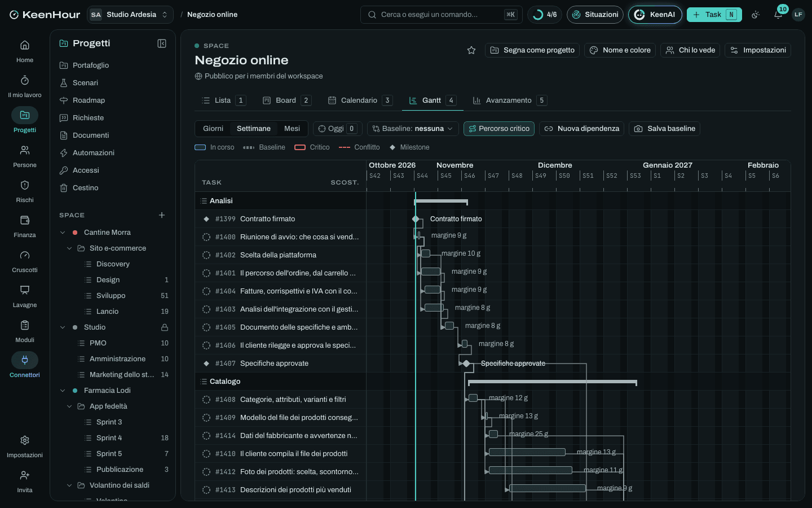Screen dimensions: 812x508
Task: Toggle status circle of task #1408
Action: (206, 400)
